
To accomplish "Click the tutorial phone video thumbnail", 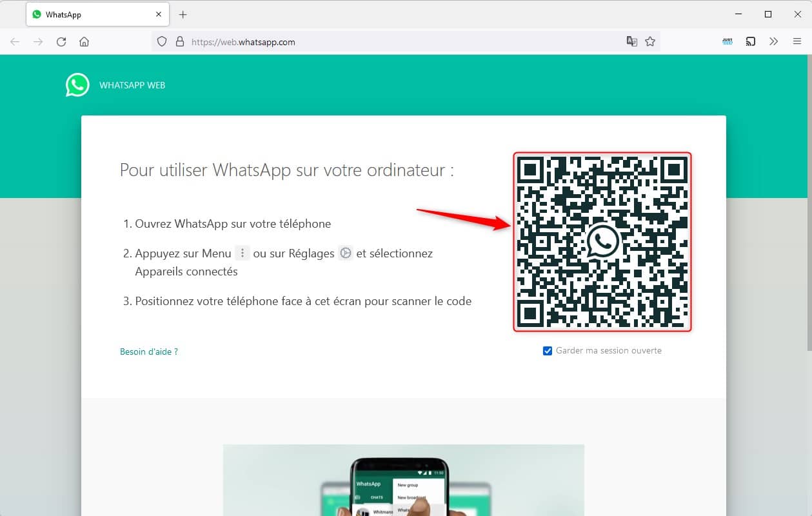I will click(x=404, y=480).
